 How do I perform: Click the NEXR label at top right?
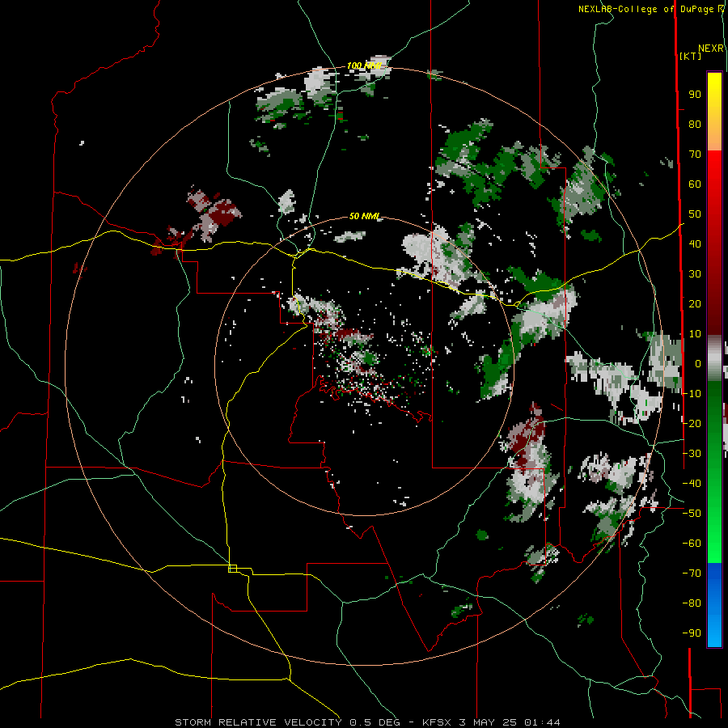711,49
